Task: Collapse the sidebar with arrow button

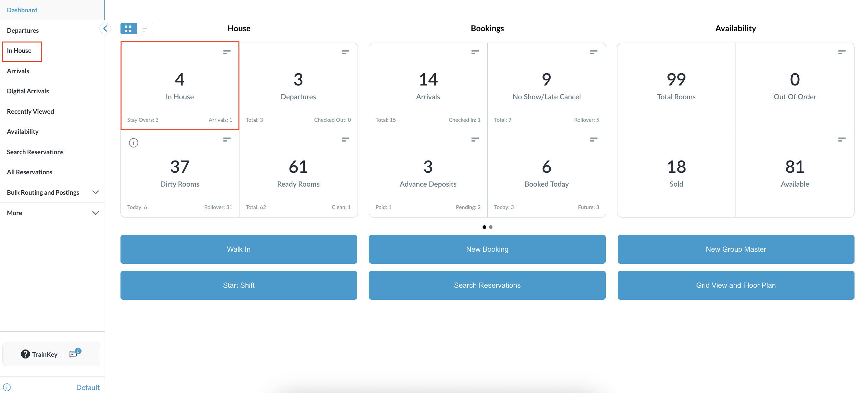Action: point(105,29)
